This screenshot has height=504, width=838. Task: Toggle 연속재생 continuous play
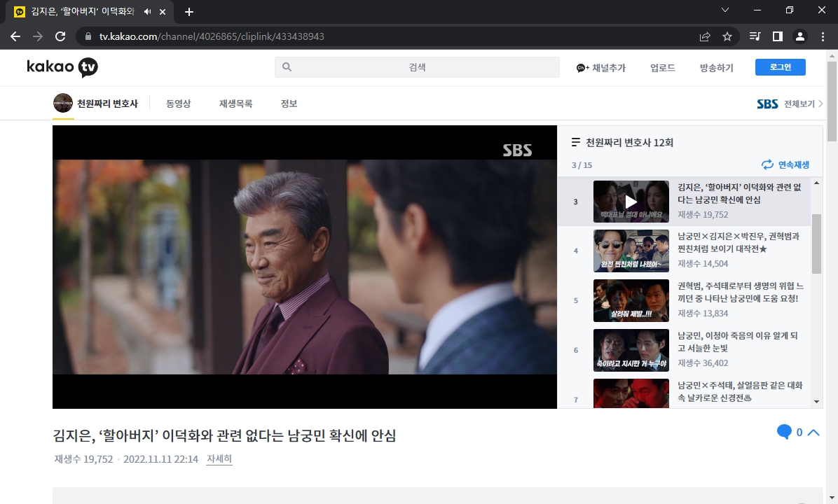click(785, 165)
